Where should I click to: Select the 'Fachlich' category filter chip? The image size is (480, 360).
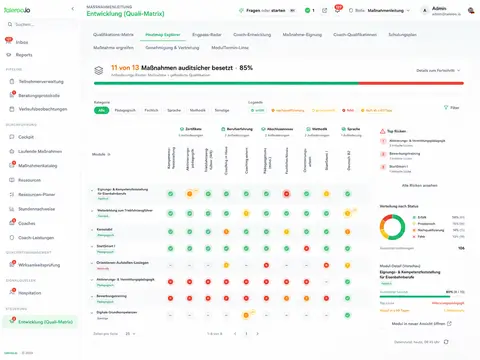[151, 110]
